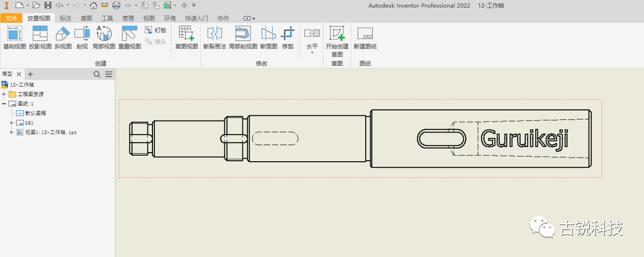Click the Print icon
Viewport: 644px width, 257px height.
point(116,5)
